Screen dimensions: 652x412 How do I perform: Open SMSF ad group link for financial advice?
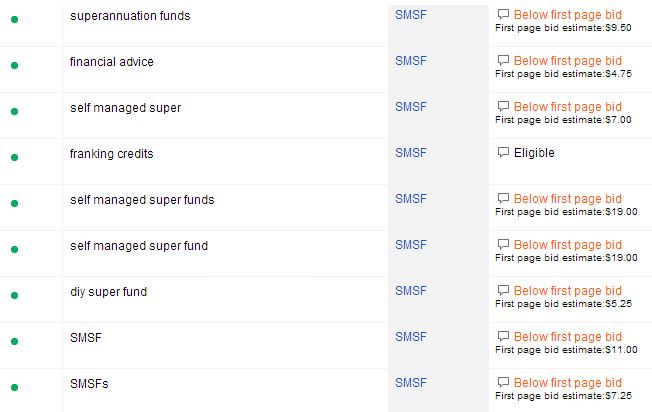click(411, 62)
